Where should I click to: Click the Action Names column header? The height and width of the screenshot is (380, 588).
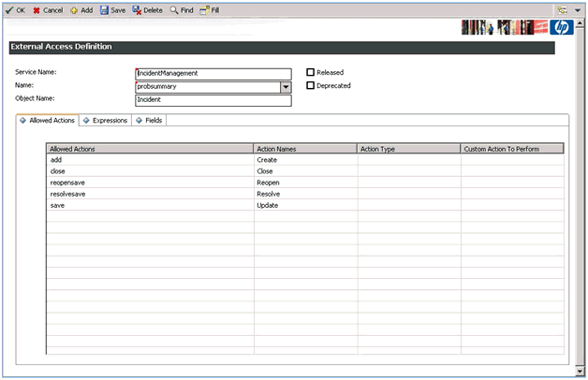tap(305, 149)
